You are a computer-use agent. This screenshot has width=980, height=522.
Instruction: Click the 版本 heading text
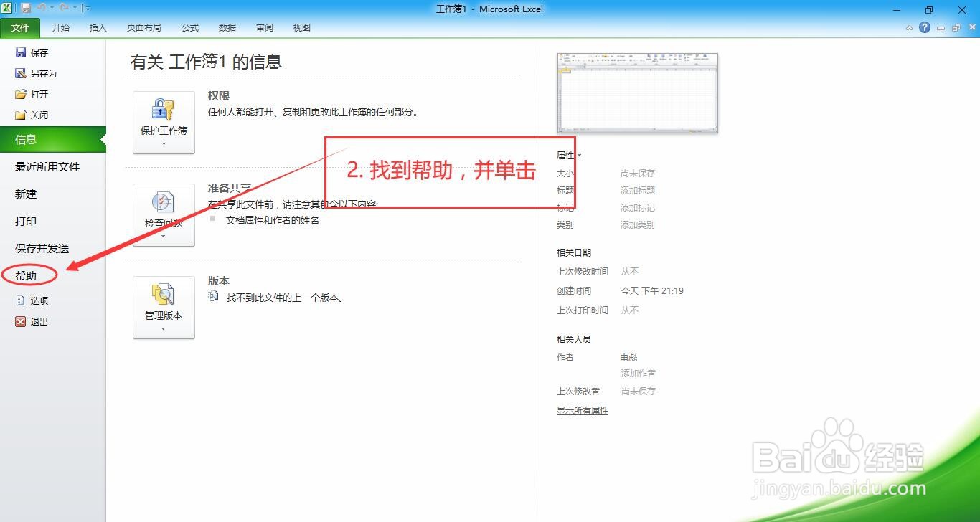tap(219, 280)
